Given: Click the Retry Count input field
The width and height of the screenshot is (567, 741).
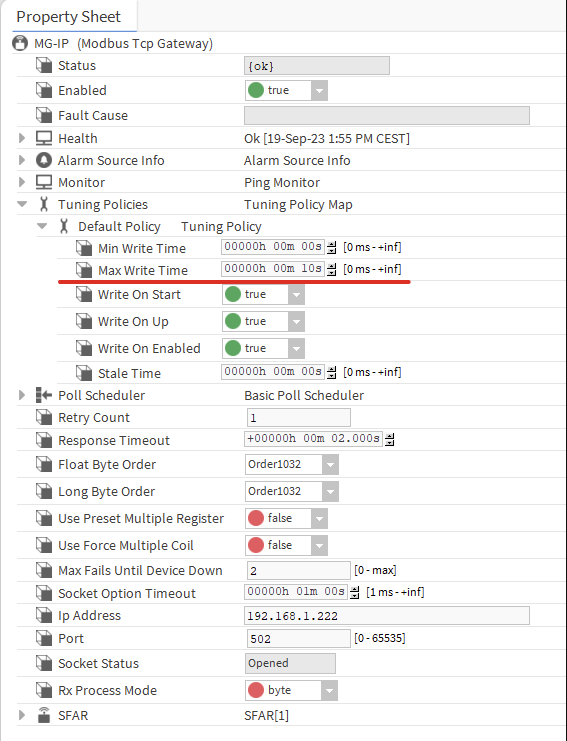Looking at the screenshot, I should coord(299,418).
